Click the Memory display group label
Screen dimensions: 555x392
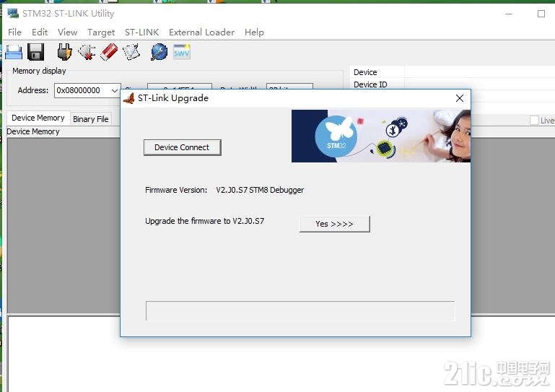tap(39, 71)
